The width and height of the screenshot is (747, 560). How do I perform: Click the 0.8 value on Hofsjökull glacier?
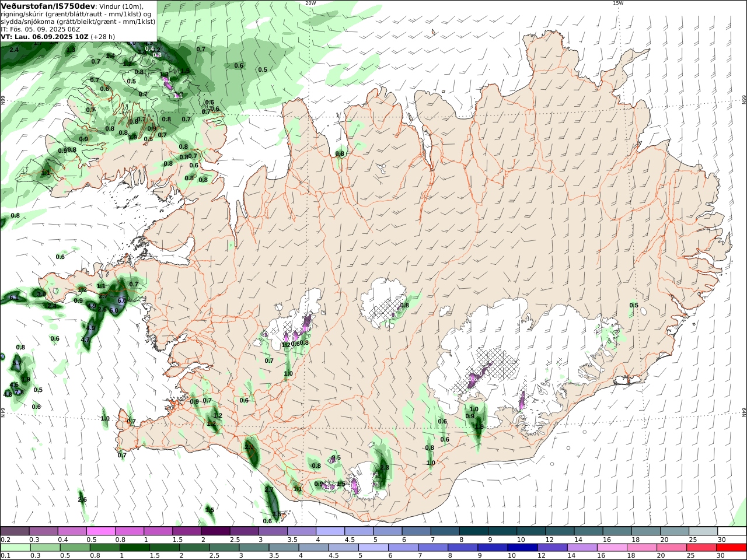[404, 305]
